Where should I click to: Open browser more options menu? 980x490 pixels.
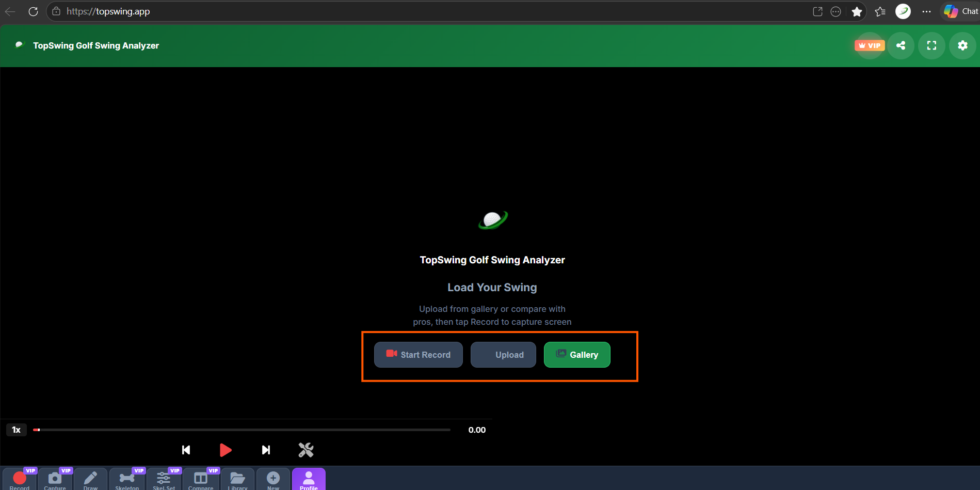[x=926, y=11]
